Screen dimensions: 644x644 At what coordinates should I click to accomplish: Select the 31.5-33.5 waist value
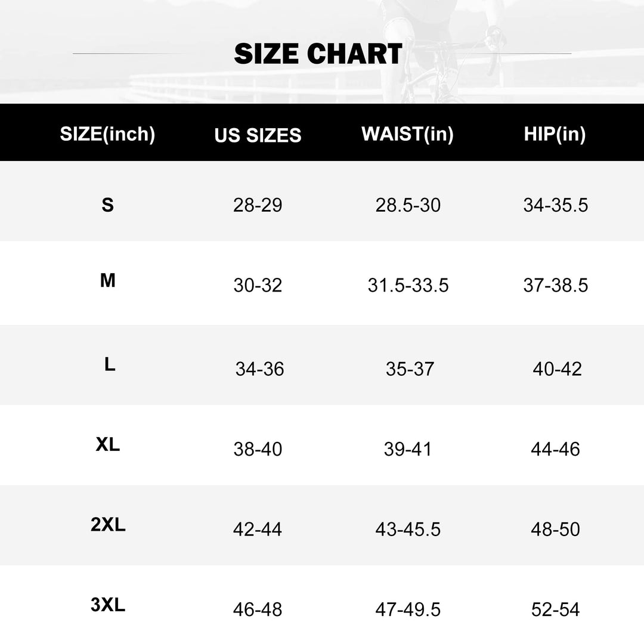408,285
